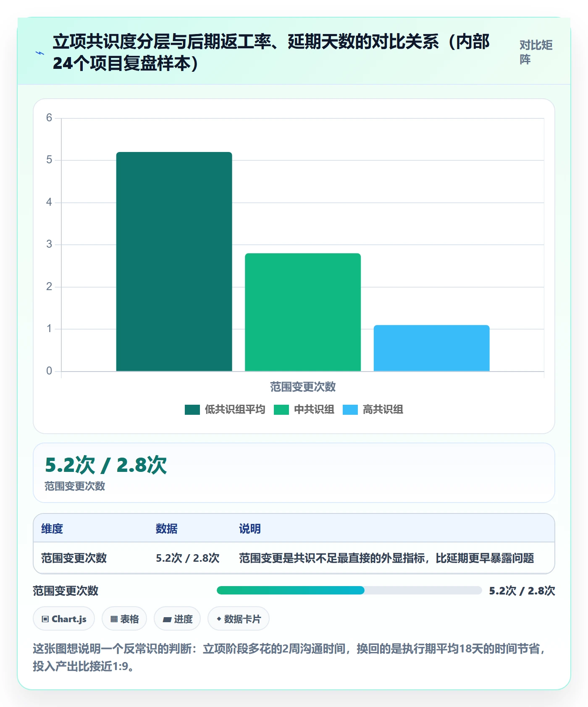This screenshot has width=588, height=707.
Task: Click the 5.2次 / 2.8次 table cell
Action: point(188,558)
